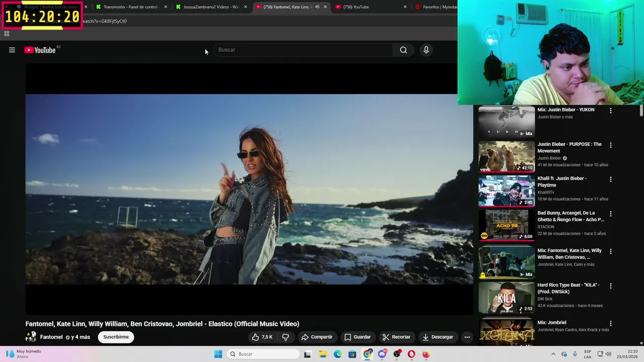Image resolution: width=644 pixels, height=362 pixels.
Task: Click channel name 'KhalilSTv'
Action: (546, 192)
